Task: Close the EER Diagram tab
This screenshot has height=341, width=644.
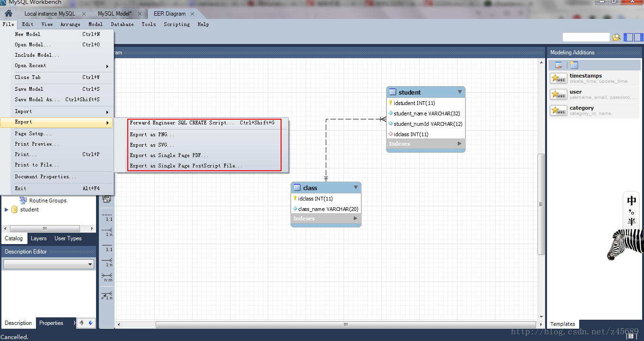Action: coord(193,14)
